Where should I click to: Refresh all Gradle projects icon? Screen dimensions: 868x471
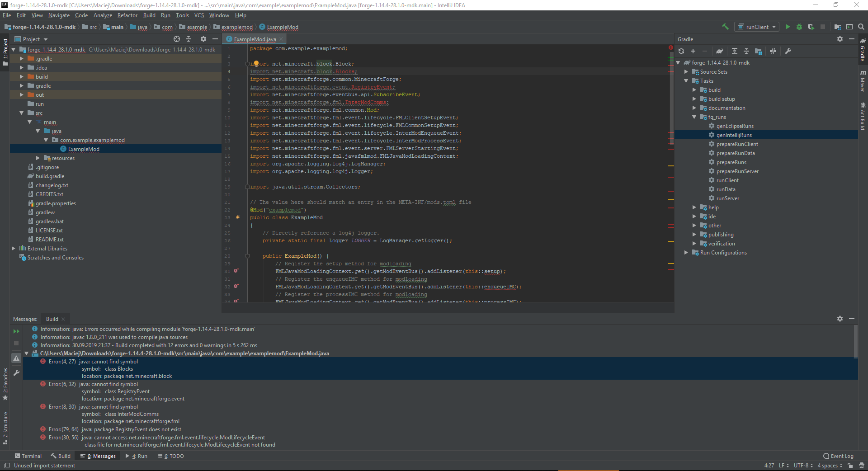[x=681, y=51]
